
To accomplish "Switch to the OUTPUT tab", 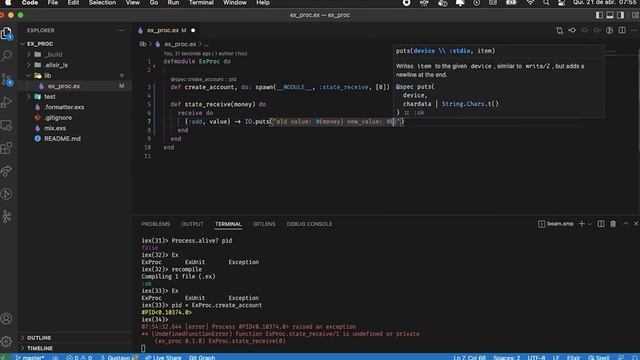I will point(192,224).
